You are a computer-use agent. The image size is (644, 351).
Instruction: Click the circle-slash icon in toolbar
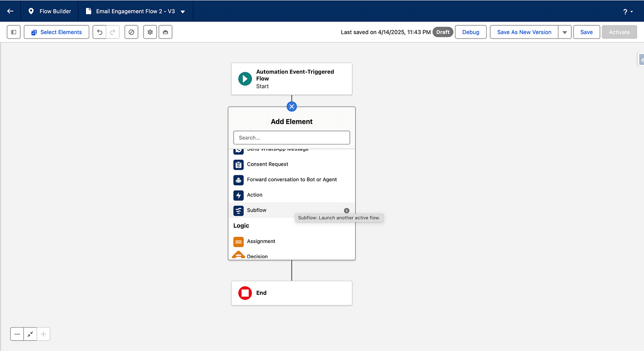[132, 32]
